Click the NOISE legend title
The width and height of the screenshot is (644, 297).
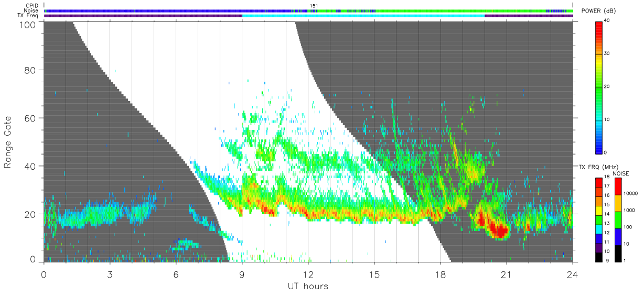[621, 173]
